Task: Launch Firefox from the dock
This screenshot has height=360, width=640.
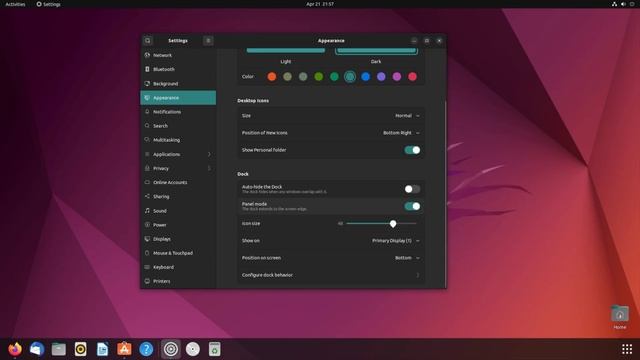Action: tap(15, 349)
